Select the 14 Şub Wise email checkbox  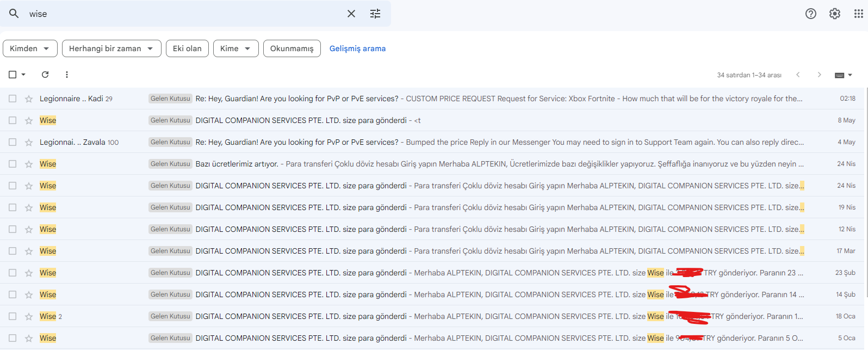point(13,294)
